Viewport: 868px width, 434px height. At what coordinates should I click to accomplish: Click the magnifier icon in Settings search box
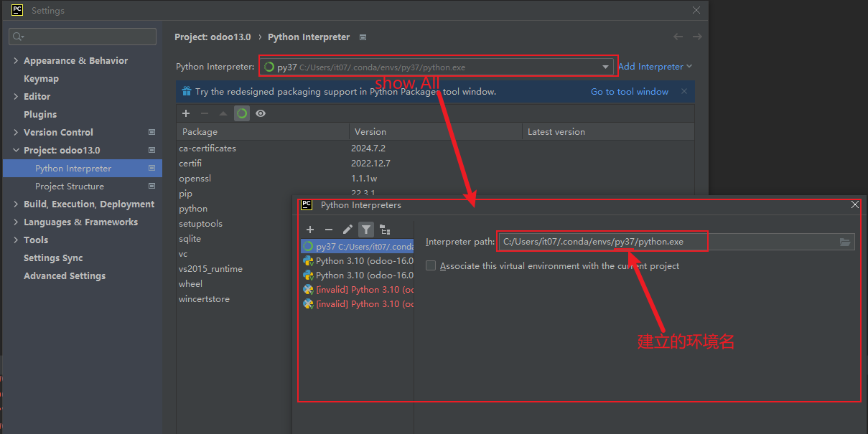[x=18, y=37]
